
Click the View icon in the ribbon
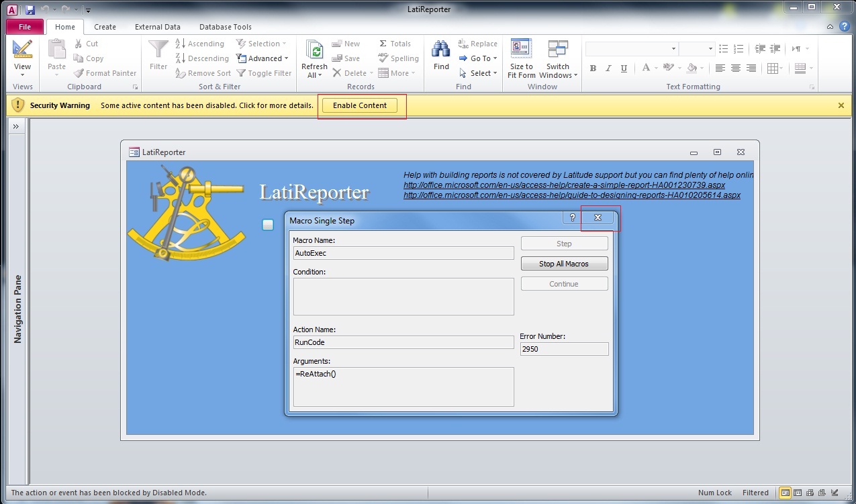22,50
